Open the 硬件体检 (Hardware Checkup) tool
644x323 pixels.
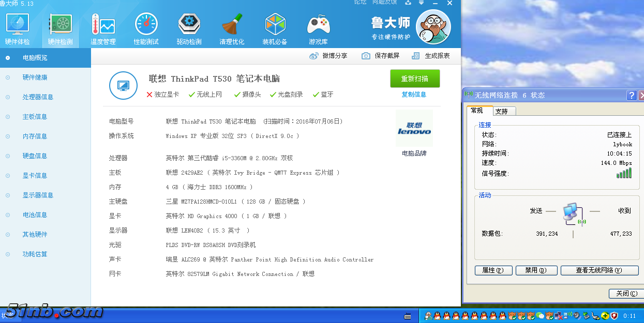click(18, 28)
